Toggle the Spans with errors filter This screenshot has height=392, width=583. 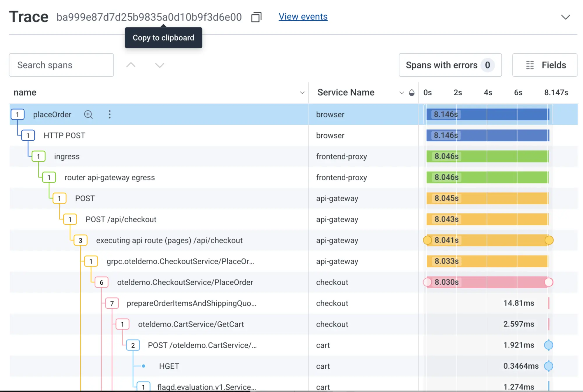click(450, 65)
